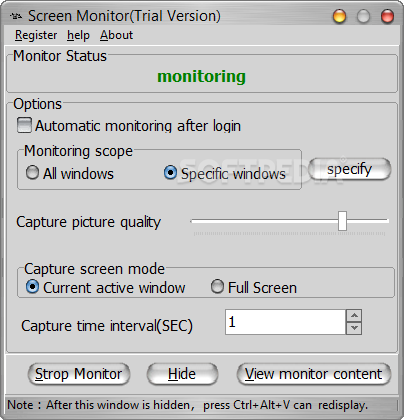Increase capture interval with up arrow

click(354, 315)
